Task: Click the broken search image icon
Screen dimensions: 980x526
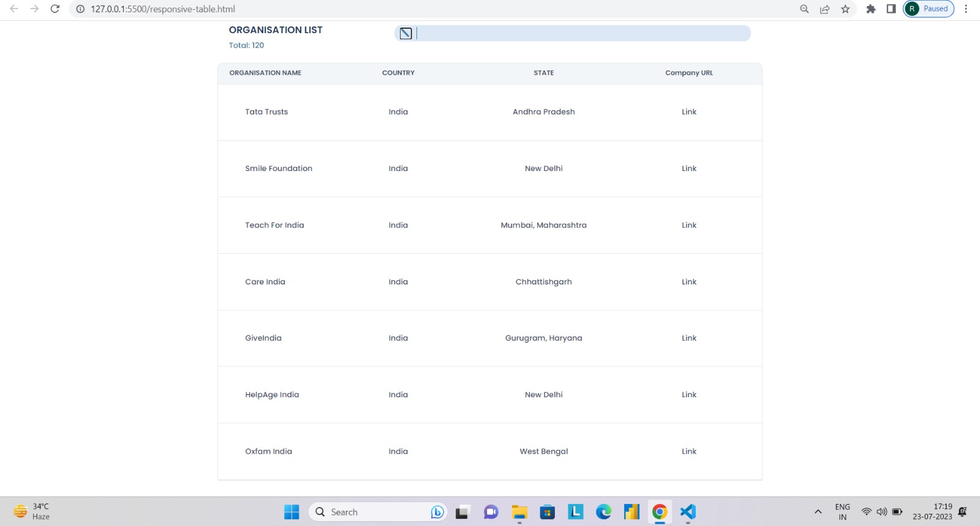Action: pyautogui.click(x=405, y=33)
